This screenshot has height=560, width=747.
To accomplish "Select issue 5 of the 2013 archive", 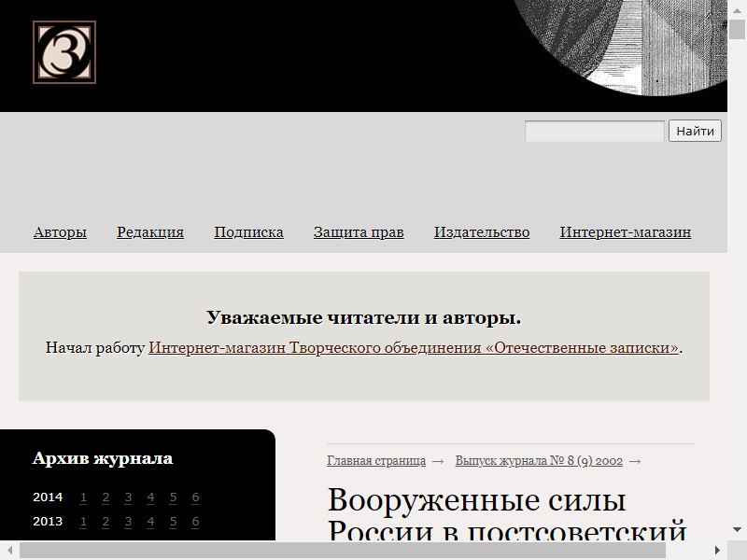I will [173, 522].
